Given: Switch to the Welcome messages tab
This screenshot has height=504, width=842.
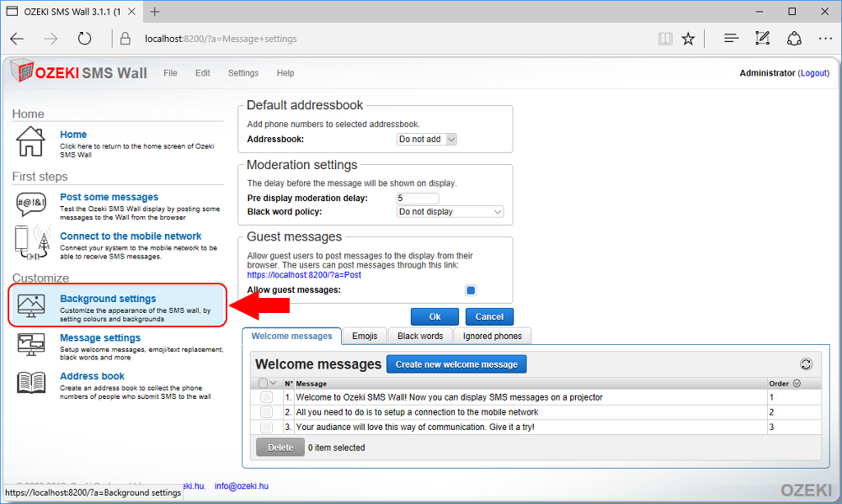Looking at the screenshot, I should click(291, 336).
